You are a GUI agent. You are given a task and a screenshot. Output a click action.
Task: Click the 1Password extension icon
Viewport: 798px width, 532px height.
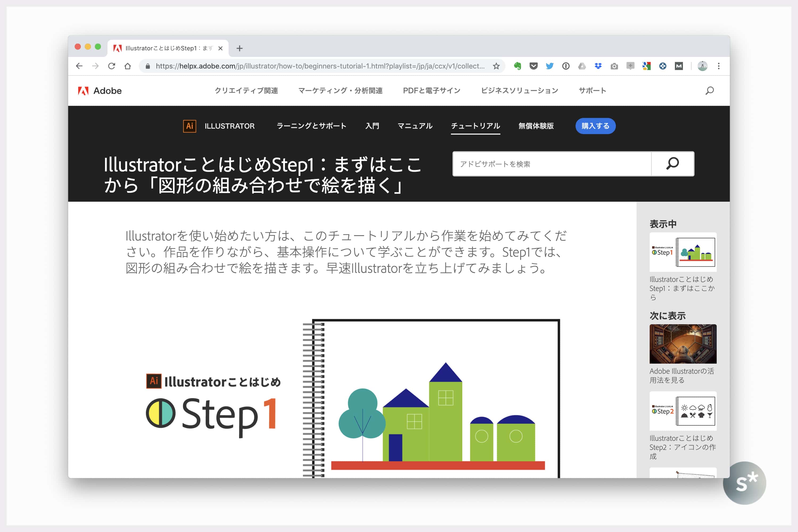[566, 66]
